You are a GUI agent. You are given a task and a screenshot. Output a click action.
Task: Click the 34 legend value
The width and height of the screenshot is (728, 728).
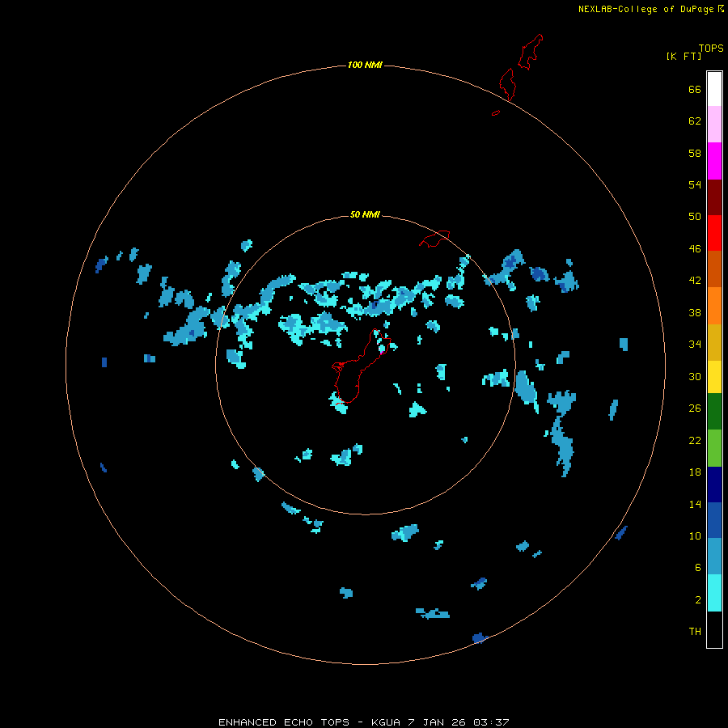tap(695, 344)
